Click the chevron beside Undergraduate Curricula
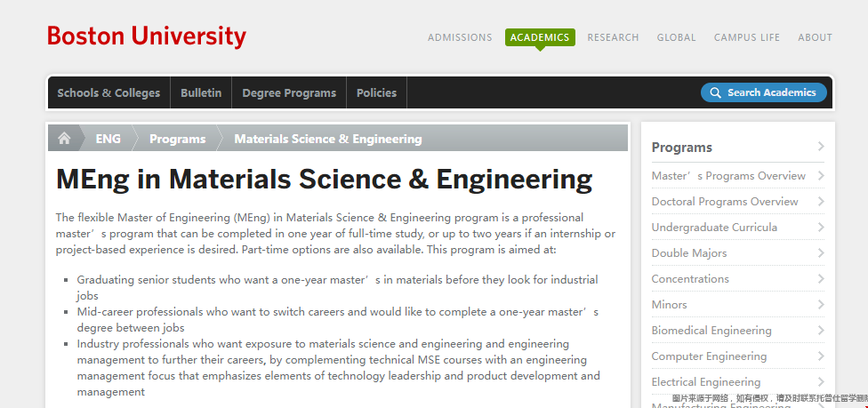Screen dimensions: 868x408 point(820,227)
